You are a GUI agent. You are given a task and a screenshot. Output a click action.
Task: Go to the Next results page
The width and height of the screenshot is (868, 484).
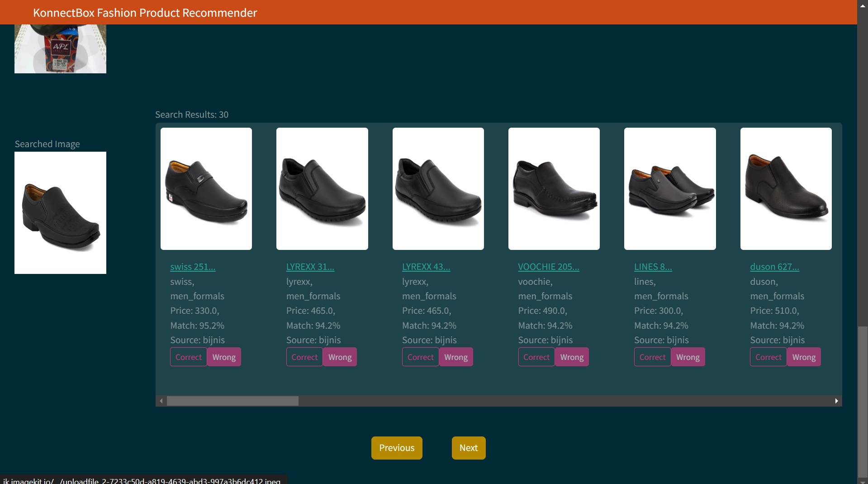click(x=468, y=448)
